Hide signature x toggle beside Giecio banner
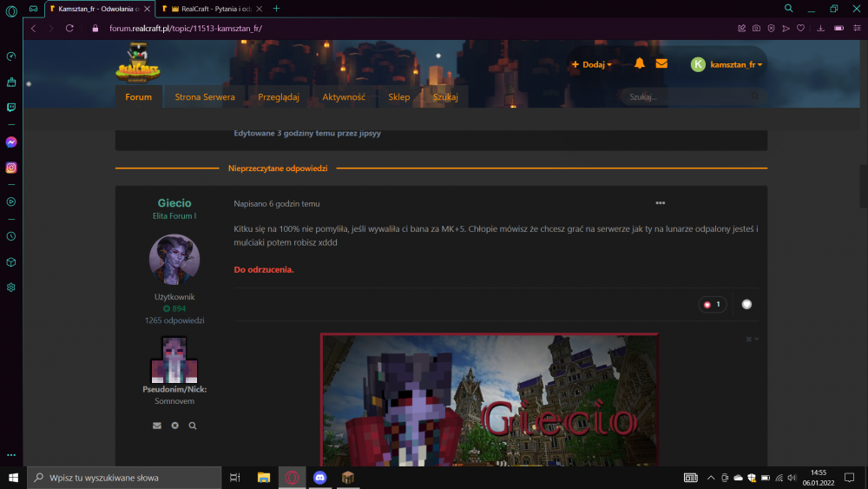Screen dimensions: 868x489 click(751, 339)
